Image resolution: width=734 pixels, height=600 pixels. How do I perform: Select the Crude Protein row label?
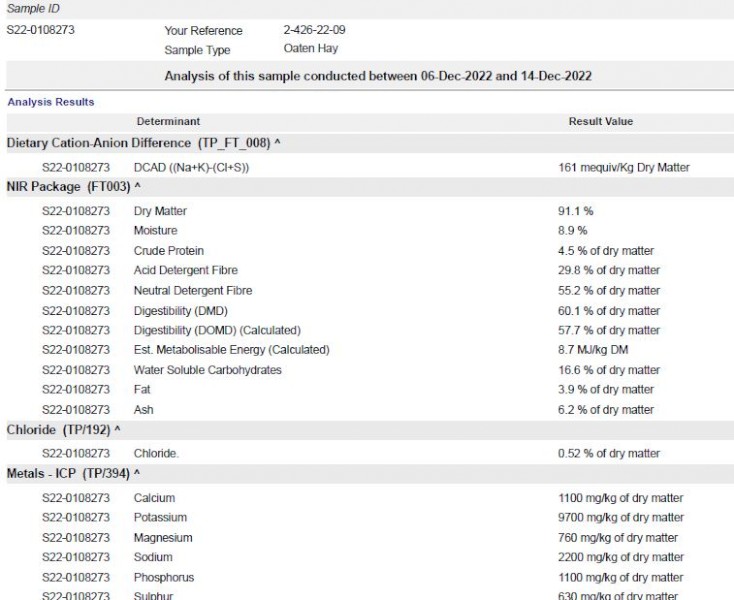click(168, 251)
